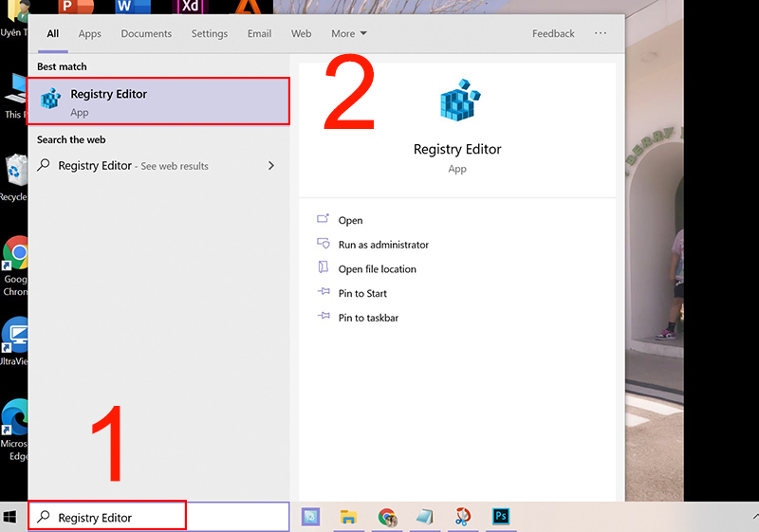The height and width of the screenshot is (532, 759).
Task: Select the Adobe XD desktop icon
Action: [190, 7]
